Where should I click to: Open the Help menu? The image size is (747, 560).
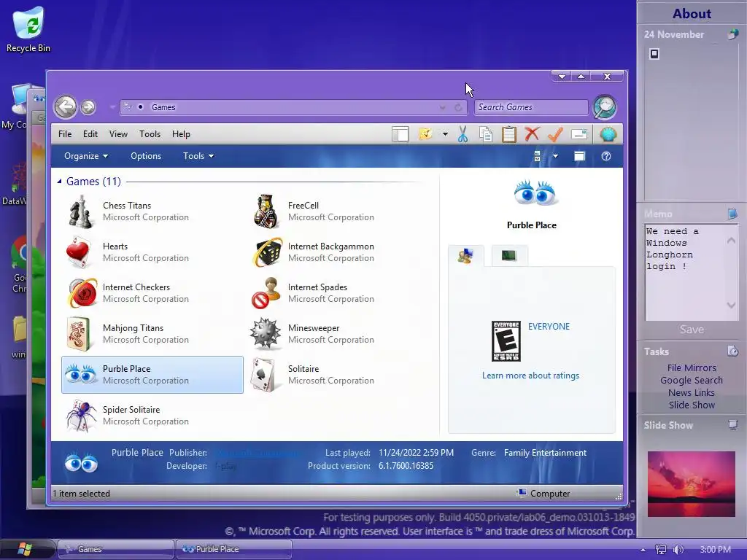[181, 134]
